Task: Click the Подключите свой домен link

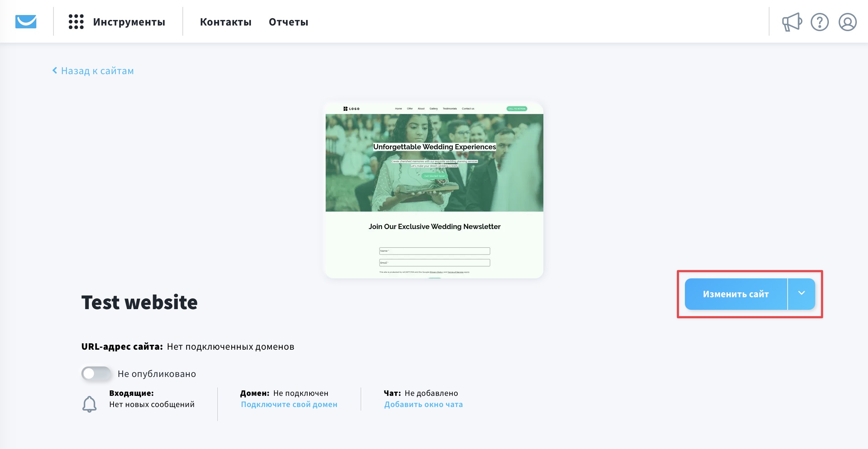Action: pos(289,404)
